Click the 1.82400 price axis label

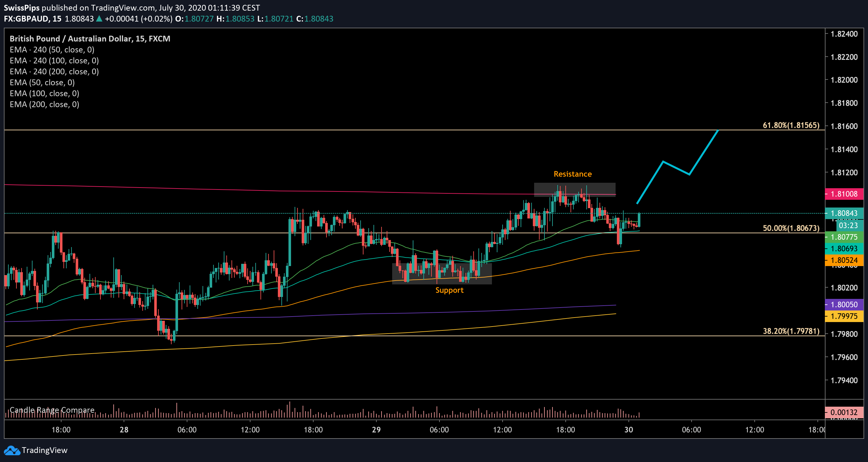[x=844, y=34]
